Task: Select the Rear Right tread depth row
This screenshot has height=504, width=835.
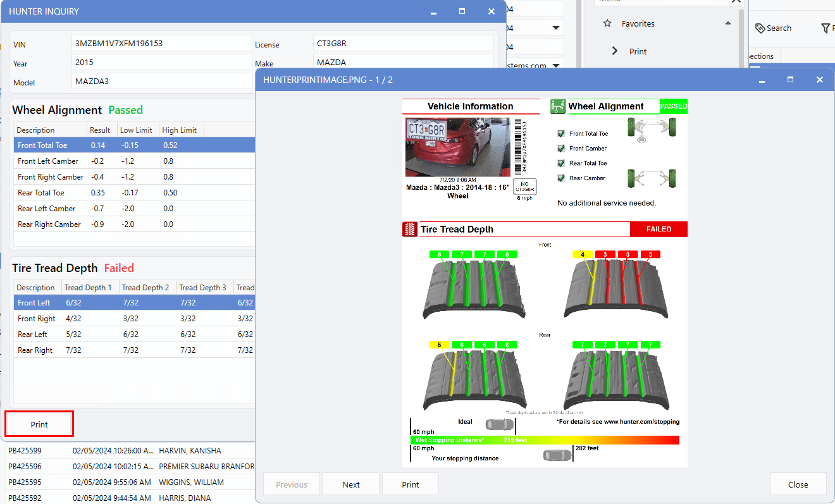Action: click(x=134, y=350)
